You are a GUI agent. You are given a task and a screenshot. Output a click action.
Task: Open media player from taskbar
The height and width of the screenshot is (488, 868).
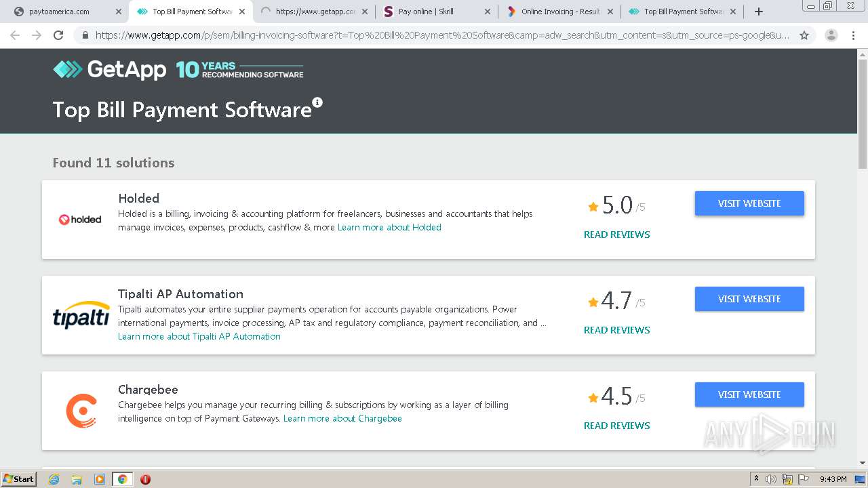tap(99, 479)
